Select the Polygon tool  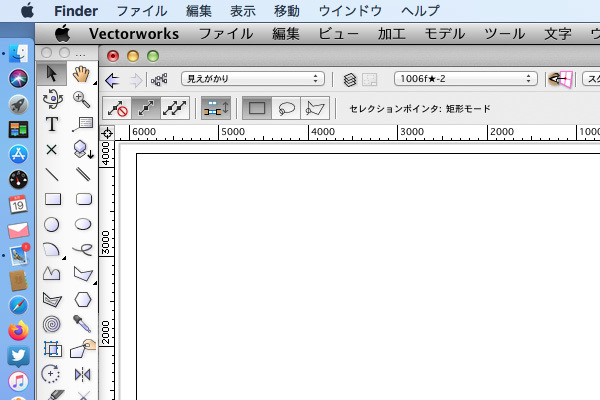(83, 274)
